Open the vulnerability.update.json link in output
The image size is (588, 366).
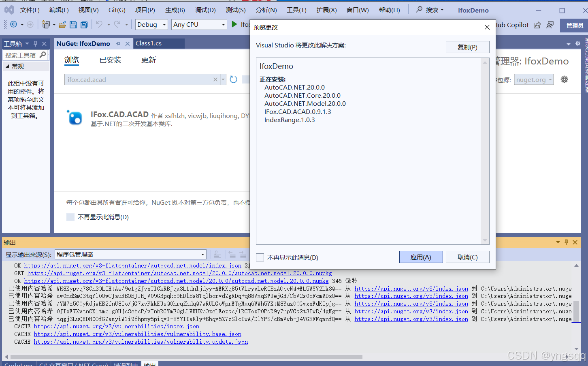coord(141,342)
